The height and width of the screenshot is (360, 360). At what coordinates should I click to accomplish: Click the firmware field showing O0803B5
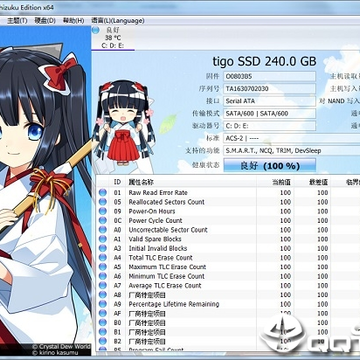(x=269, y=76)
